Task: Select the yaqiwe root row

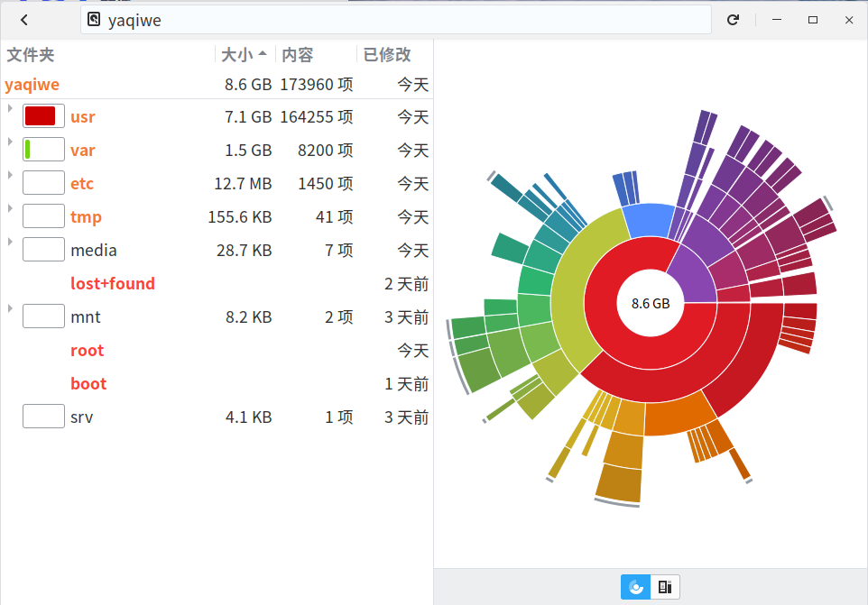Action: point(217,85)
